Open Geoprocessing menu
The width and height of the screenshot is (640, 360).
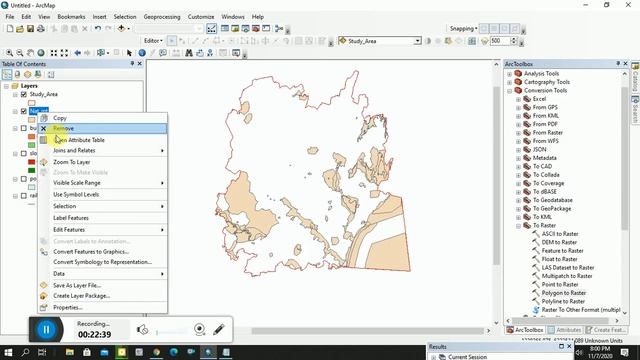(x=162, y=17)
